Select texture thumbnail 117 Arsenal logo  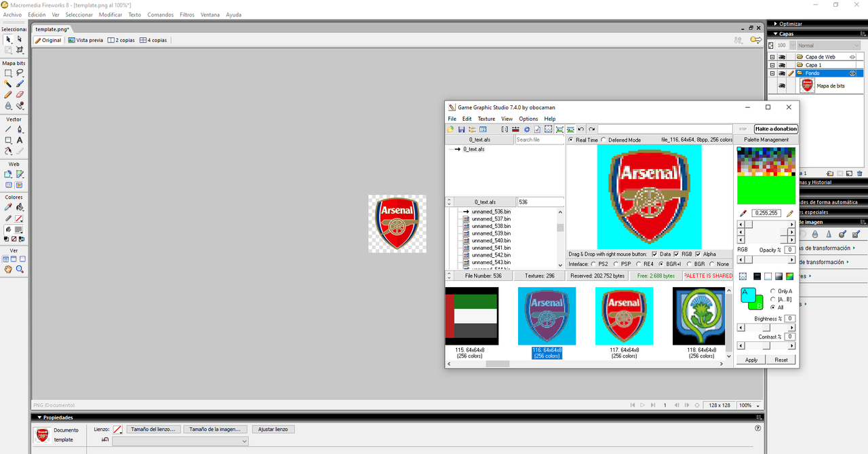[x=624, y=316]
